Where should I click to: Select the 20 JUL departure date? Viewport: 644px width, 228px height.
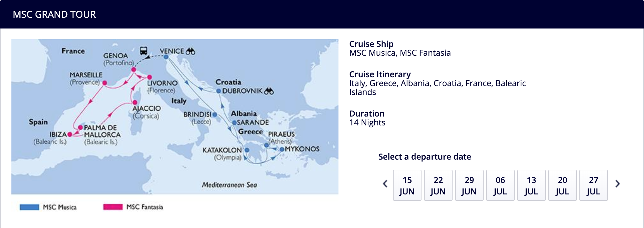click(x=563, y=185)
